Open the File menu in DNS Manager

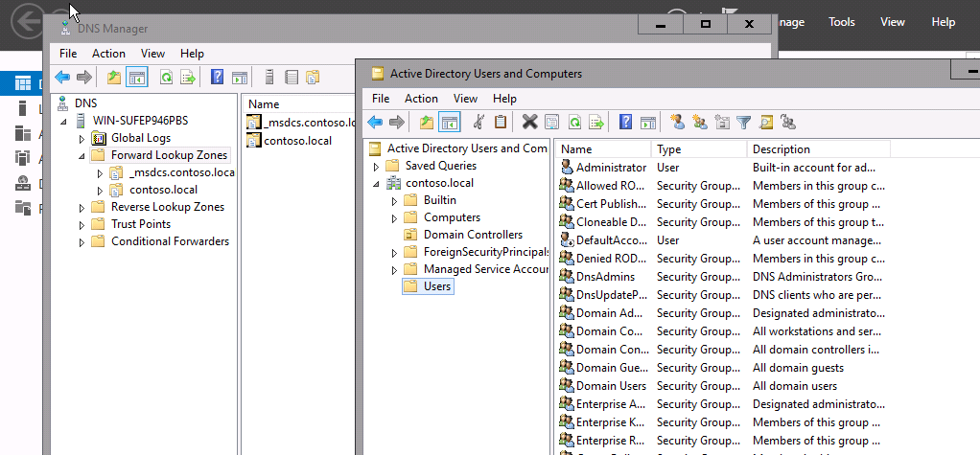point(68,54)
